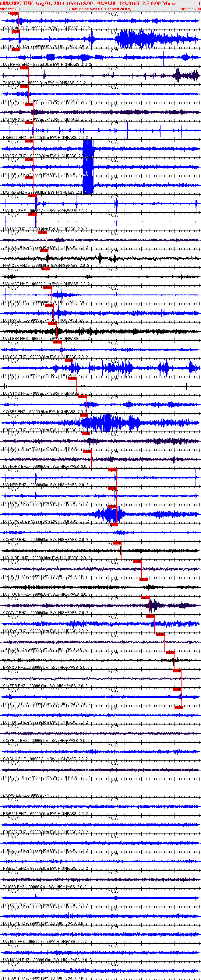
Task: Click the red pick flag on the UW HSR trace
Action: click(x=112, y=470)
